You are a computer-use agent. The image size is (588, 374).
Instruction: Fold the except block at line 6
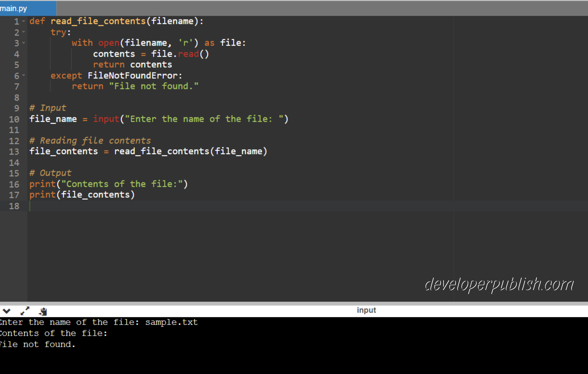coord(24,75)
